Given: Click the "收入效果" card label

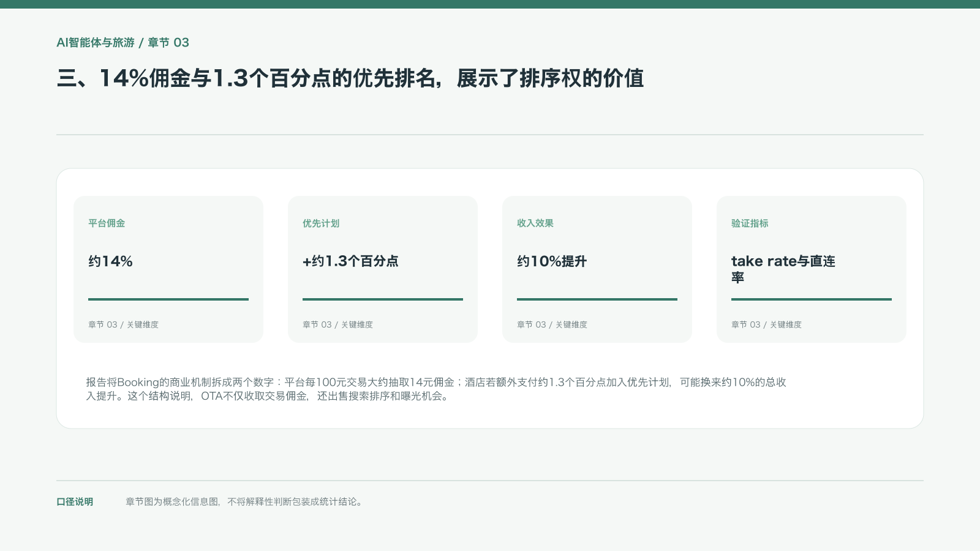Looking at the screenshot, I should coord(535,223).
